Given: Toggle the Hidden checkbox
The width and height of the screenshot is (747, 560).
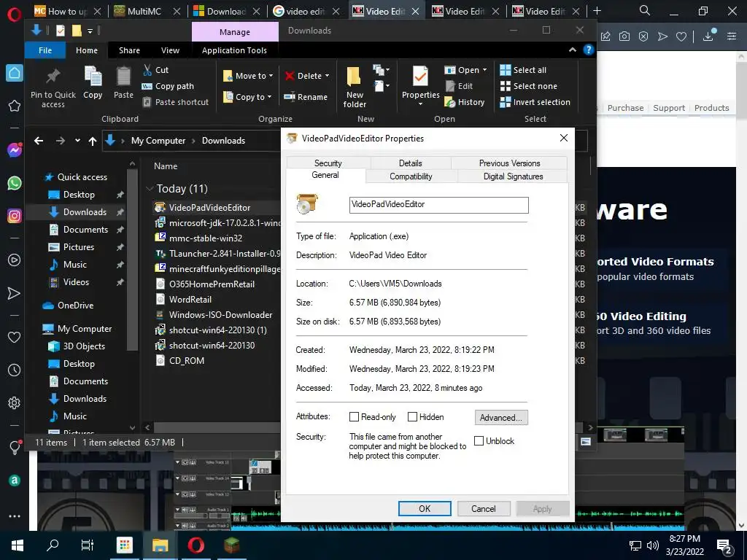Looking at the screenshot, I should coord(413,416).
